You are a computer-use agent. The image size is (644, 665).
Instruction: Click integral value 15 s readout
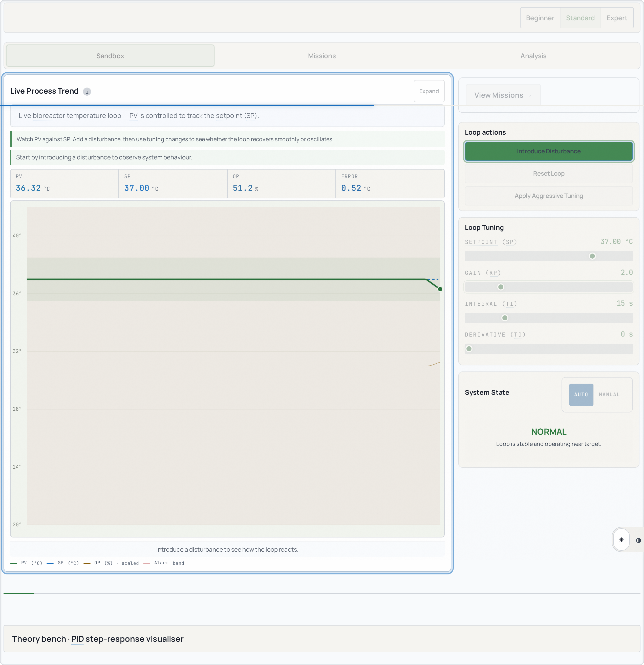pyautogui.click(x=625, y=303)
